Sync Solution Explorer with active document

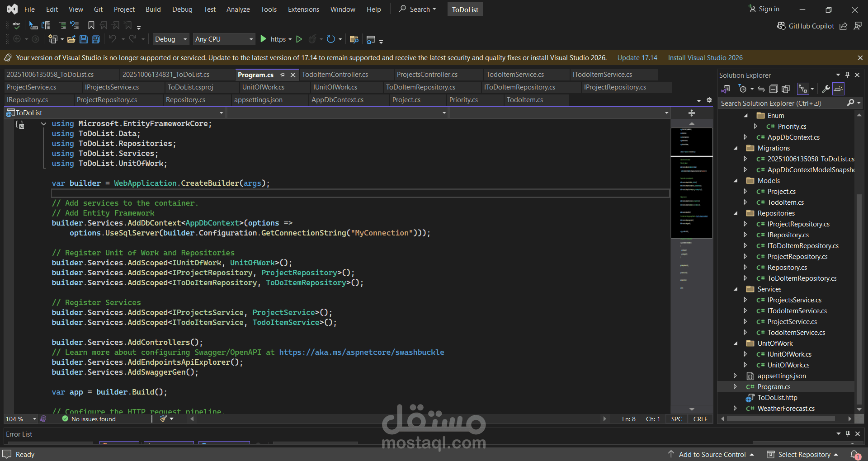761,89
